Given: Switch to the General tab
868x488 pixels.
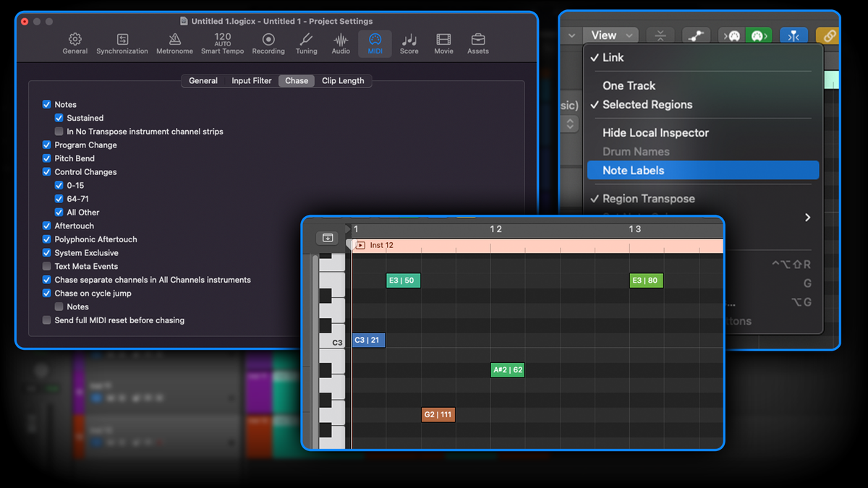Looking at the screenshot, I should pos(203,81).
